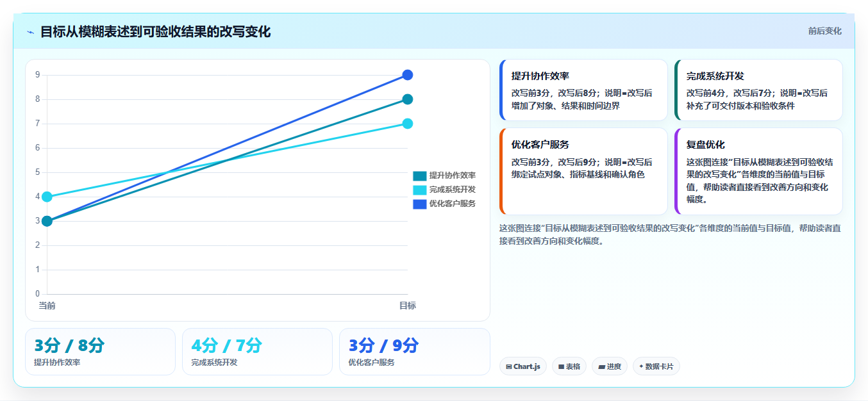
Task: Click the icon inside the 表格 tag
Action: [561, 367]
